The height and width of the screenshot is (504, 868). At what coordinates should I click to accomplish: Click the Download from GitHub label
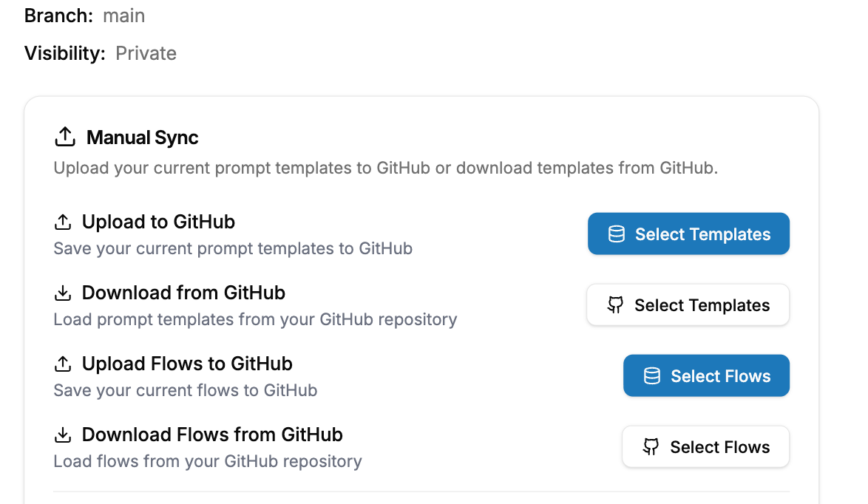183,293
